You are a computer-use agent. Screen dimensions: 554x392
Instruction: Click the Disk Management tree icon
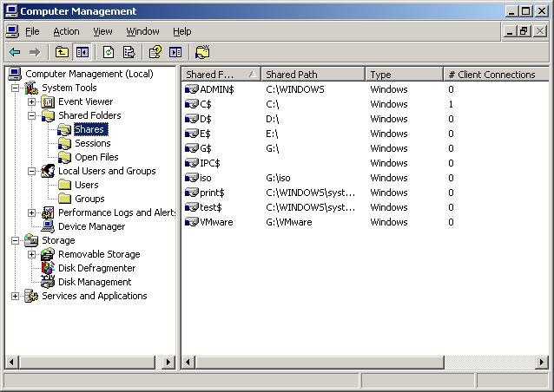tap(48, 282)
